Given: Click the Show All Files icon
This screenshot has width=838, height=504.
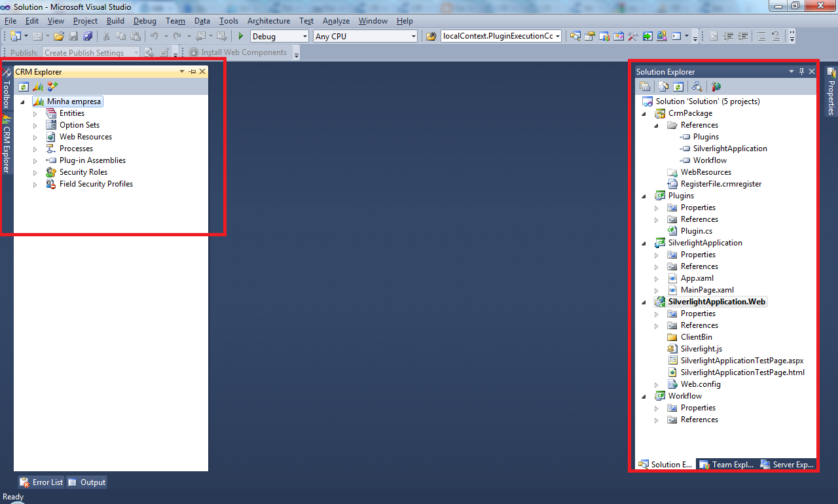Looking at the screenshot, I should (x=664, y=86).
